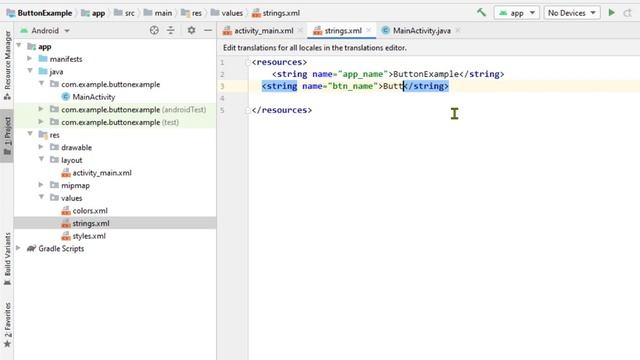
Task: Click the opening resources tag on line 1
Action: coord(279,62)
